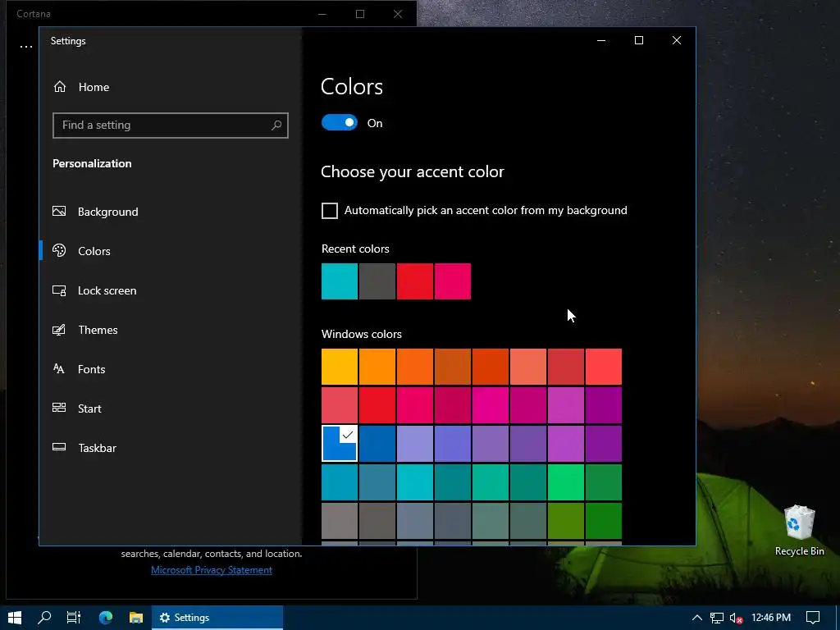Click the Start tiles icon in sidebar
The height and width of the screenshot is (630, 840).
point(59,408)
